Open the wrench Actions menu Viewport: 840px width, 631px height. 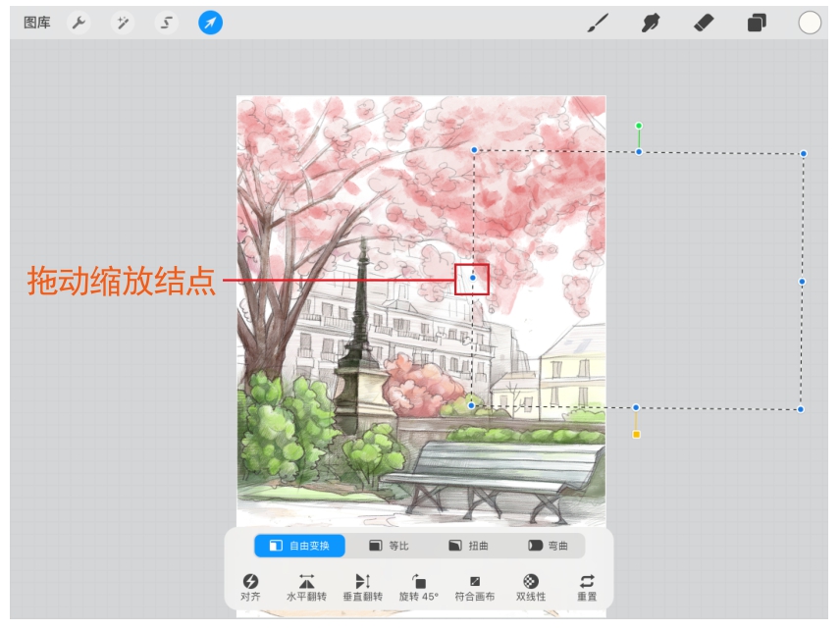point(79,23)
